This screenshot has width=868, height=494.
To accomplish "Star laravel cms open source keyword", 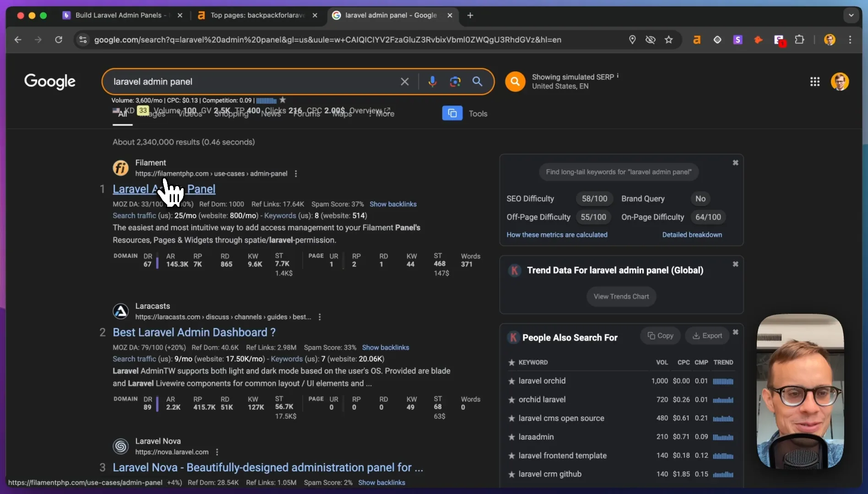I will point(511,419).
